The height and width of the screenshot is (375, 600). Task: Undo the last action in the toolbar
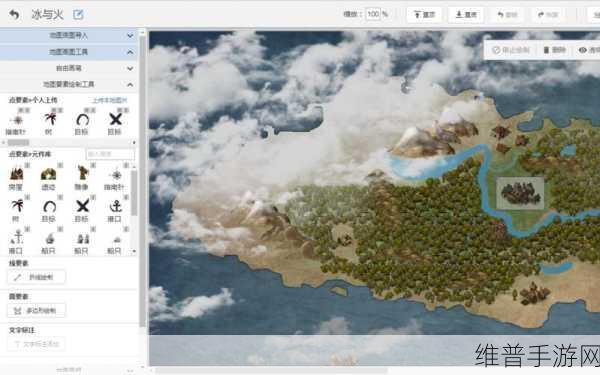[x=507, y=15]
